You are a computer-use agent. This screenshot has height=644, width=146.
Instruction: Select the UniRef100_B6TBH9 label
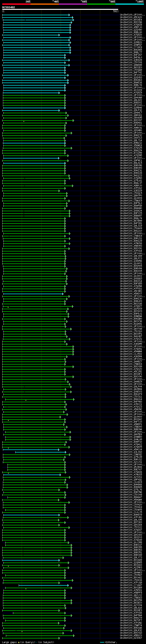tap(131, 221)
